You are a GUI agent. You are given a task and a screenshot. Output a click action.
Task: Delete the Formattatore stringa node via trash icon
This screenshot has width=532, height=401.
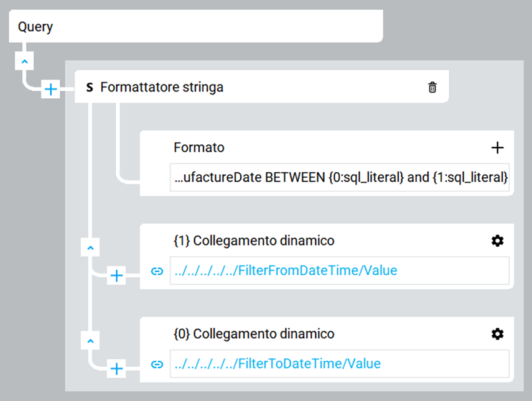432,87
